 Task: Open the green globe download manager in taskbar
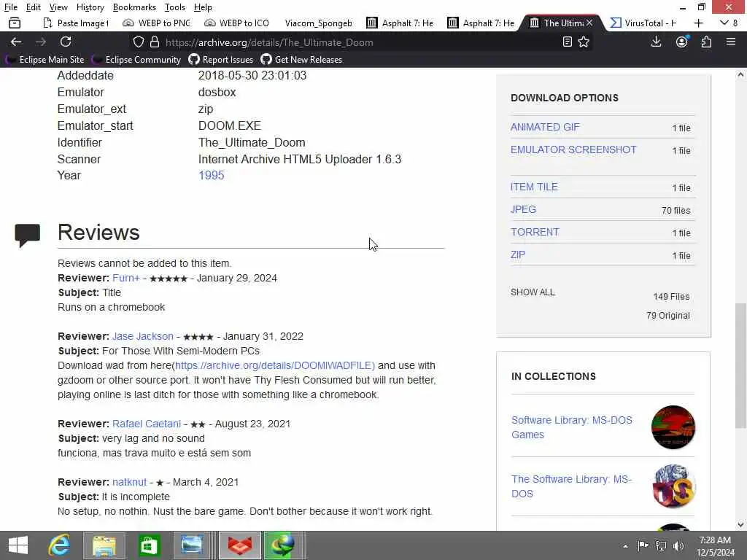(283, 545)
